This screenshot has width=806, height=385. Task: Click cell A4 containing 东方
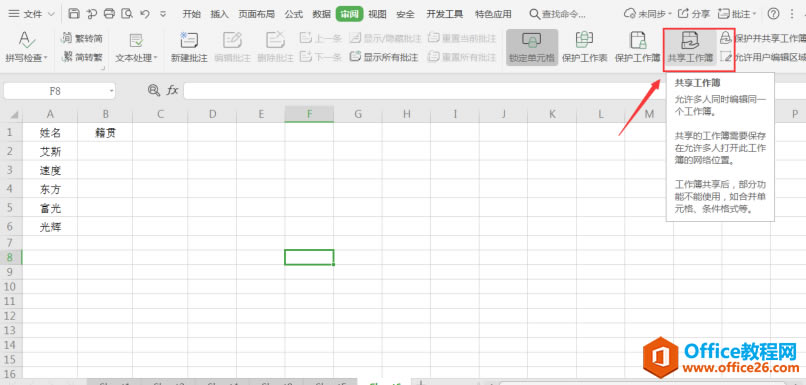pos(50,189)
